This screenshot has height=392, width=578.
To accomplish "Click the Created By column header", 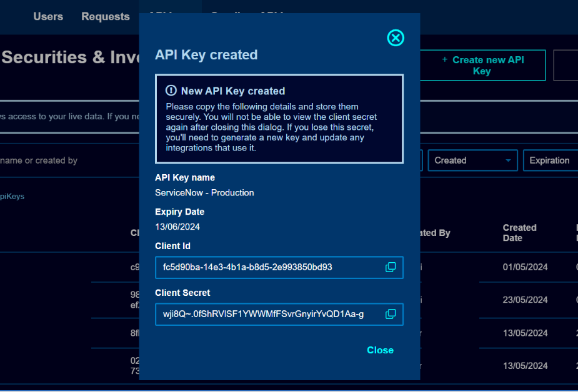I will tap(437, 233).
